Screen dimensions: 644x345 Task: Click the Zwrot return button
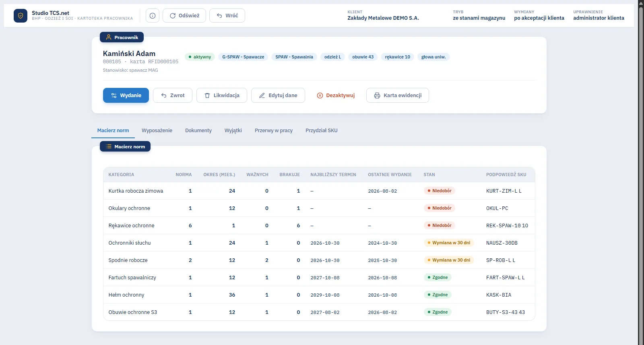pyautogui.click(x=173, y=96)
